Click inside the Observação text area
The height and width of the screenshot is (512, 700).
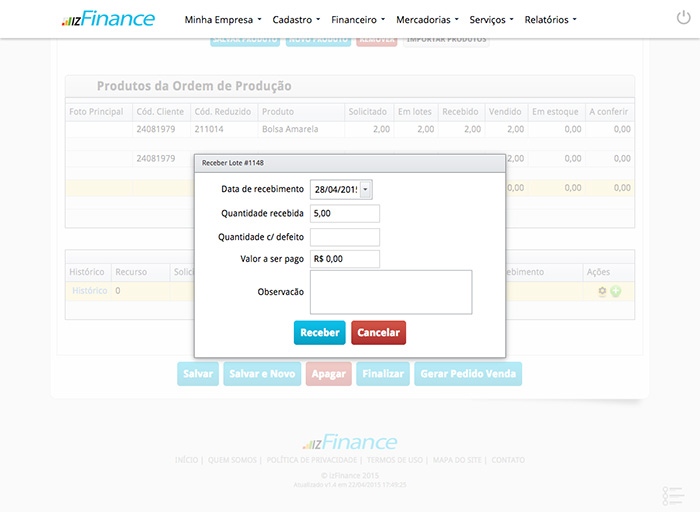click(x=390, y=292)
